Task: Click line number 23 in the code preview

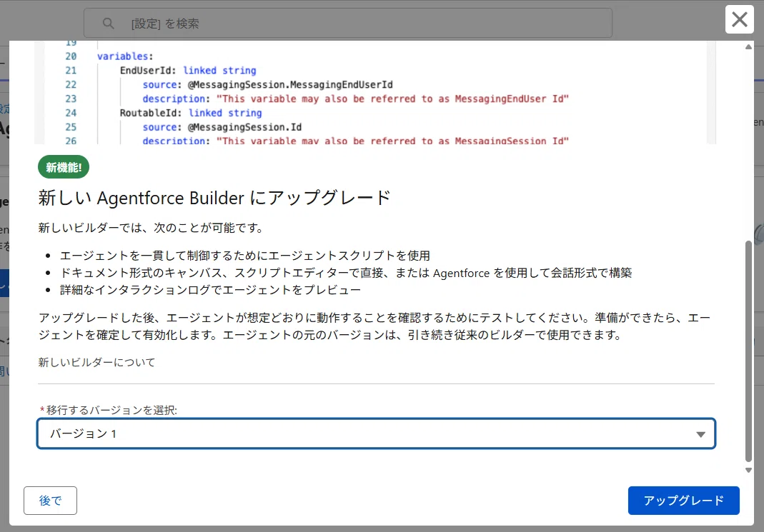Action: point(71,99)
